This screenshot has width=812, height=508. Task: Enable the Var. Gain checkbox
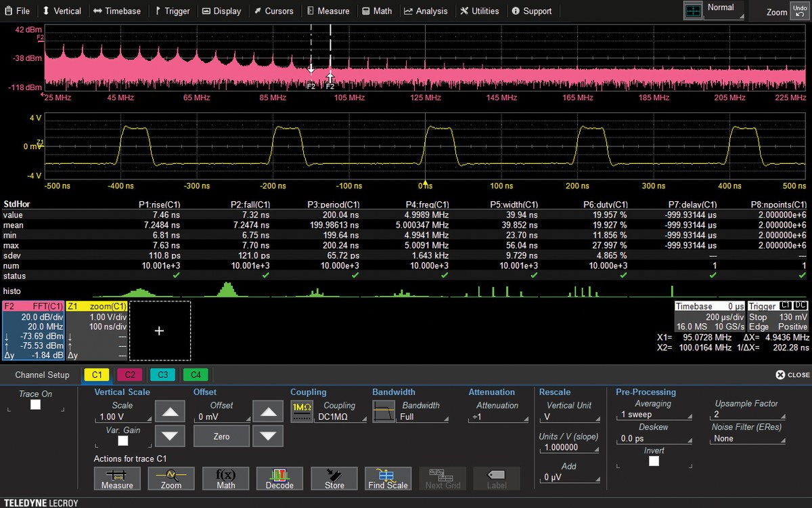pyautogui.click(x=122, y=441)
